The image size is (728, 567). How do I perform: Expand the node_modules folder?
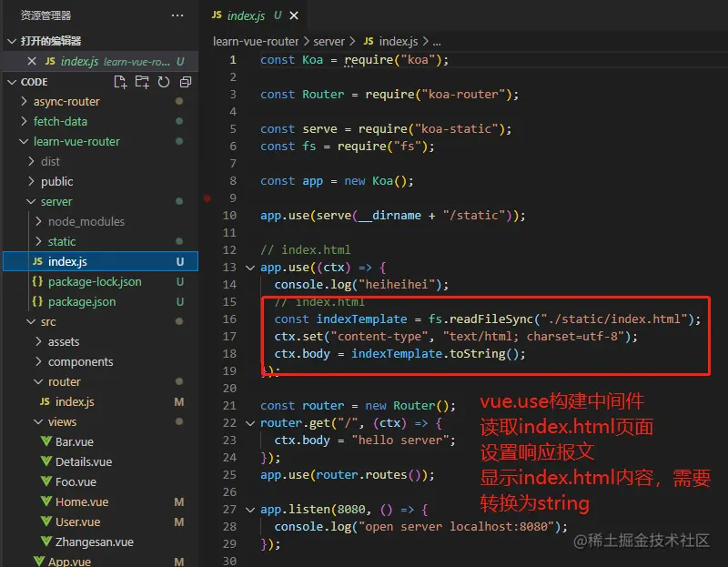pyautogui.click(x=39, y=221)
